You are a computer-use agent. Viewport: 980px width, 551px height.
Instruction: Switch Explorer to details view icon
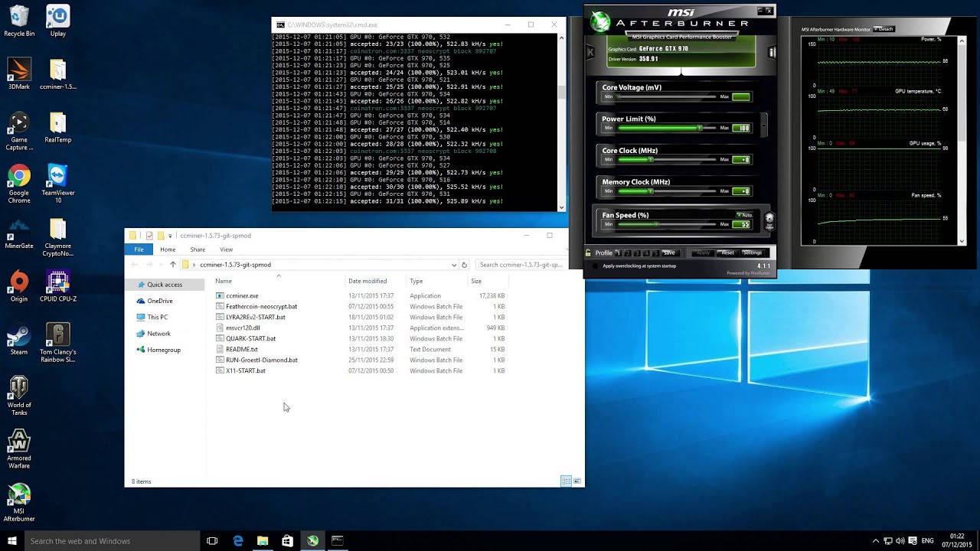click(x=566, y=481)
